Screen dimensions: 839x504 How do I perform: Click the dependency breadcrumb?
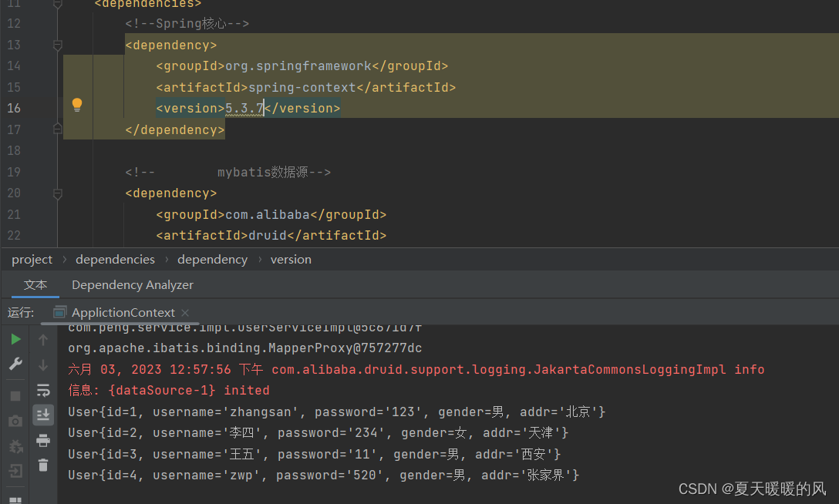click(x=212, y=260)
